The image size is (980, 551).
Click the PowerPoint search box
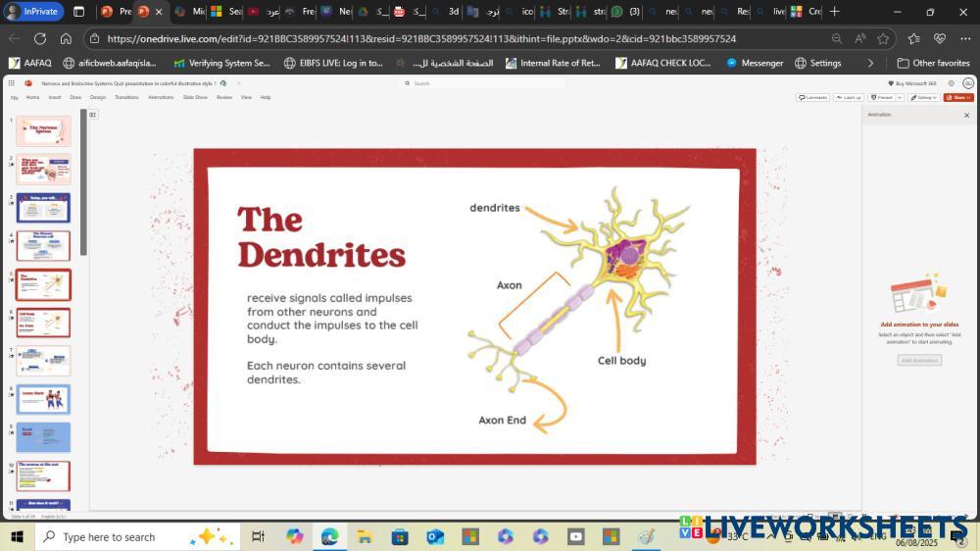coord(480,83)
